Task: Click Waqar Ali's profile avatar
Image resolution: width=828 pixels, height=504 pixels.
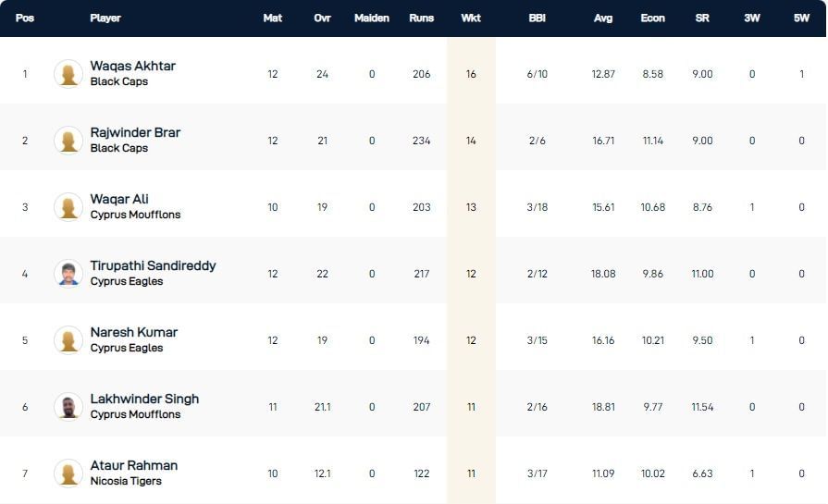Action: pyautogui.click(x=68, y=207)
